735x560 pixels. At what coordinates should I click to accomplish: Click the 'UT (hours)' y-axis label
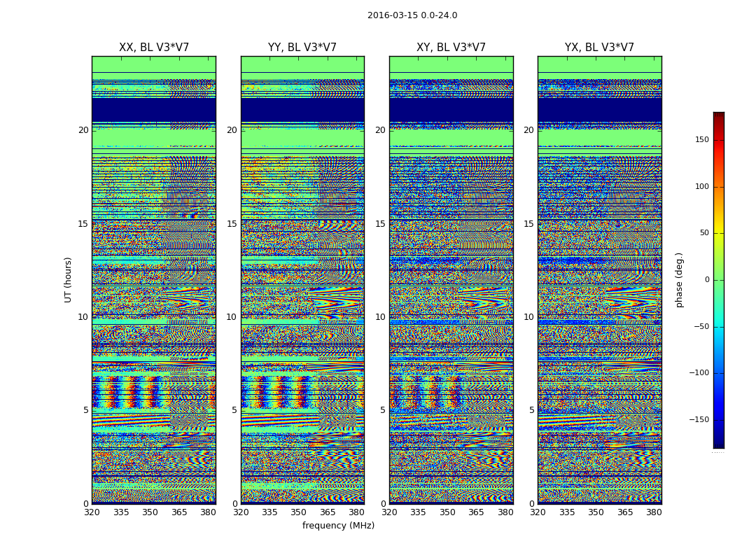(x=68, y=280)
